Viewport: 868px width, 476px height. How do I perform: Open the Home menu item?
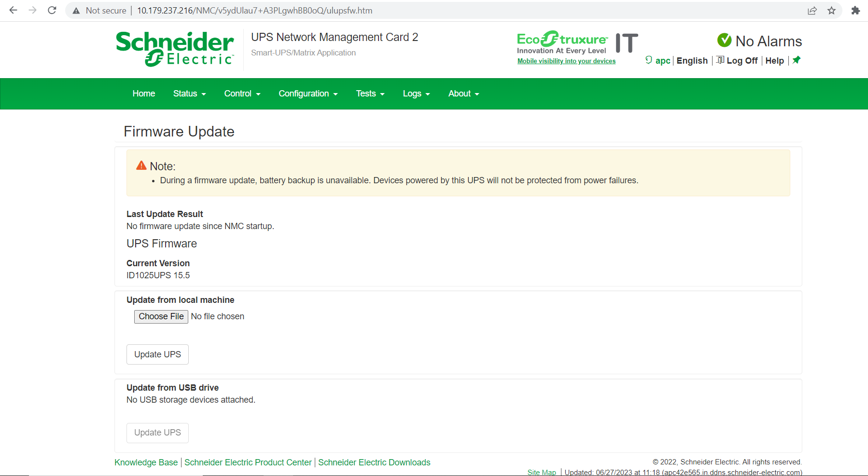pyautogui.click(x=144, y=94)
